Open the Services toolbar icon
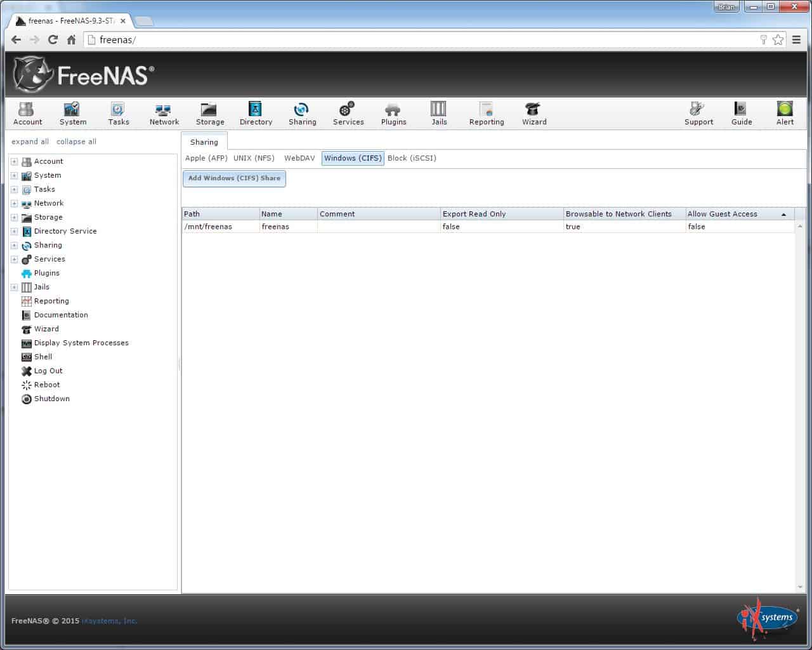The width and height of the screenshot is (812, 650). pyautogui.click(x=348, y=114)
